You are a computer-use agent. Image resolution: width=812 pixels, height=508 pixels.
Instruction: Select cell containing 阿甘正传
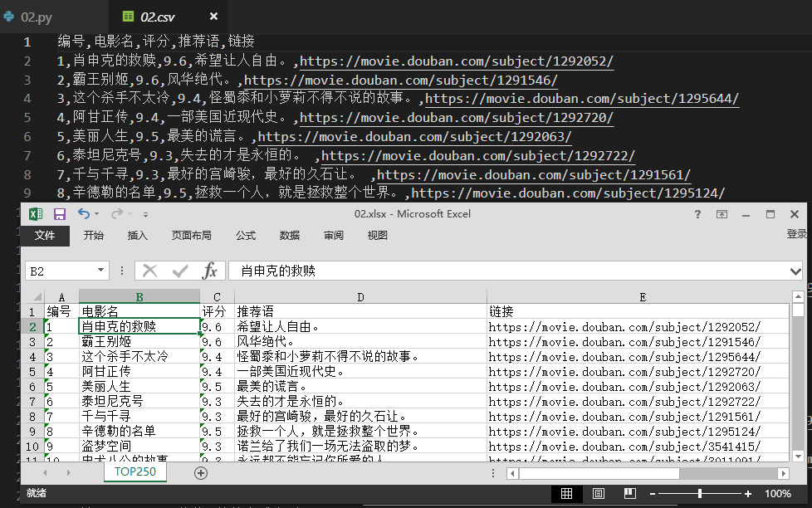[139, 372]
